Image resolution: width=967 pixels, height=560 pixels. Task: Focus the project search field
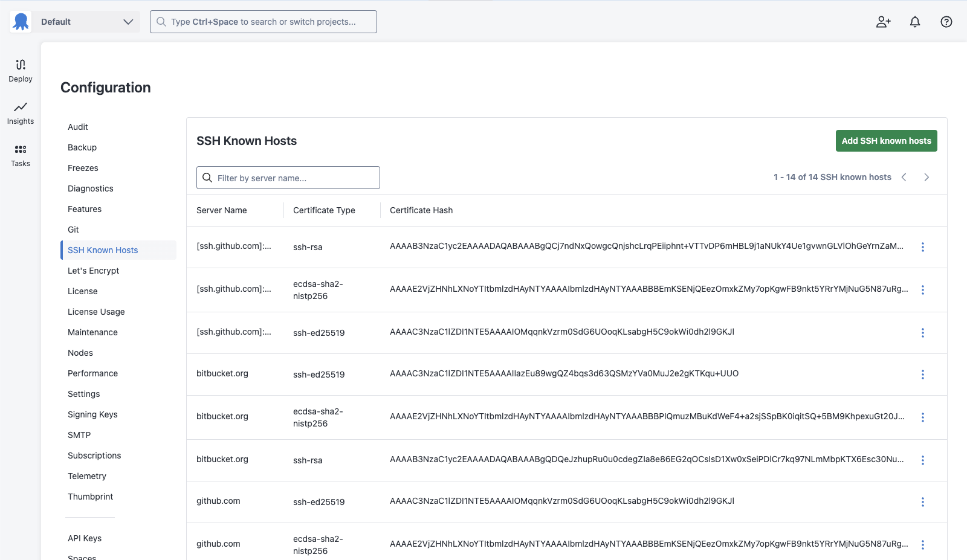click(264, 22)
